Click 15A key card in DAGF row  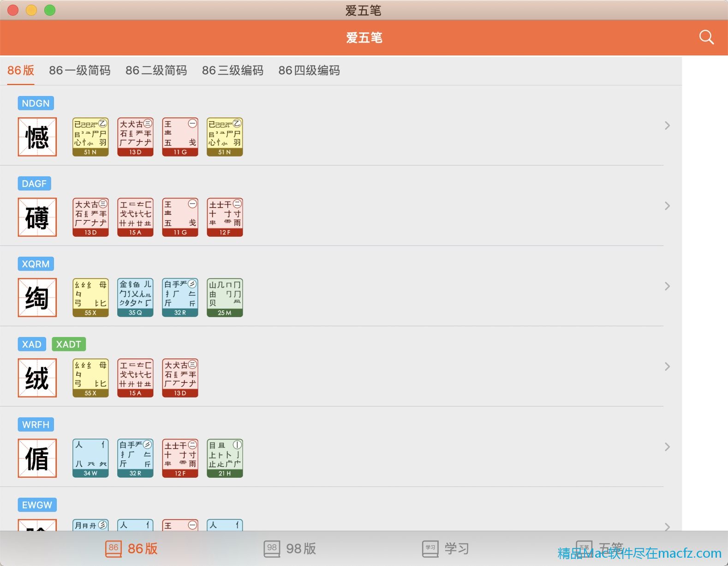tap(135, 217)
